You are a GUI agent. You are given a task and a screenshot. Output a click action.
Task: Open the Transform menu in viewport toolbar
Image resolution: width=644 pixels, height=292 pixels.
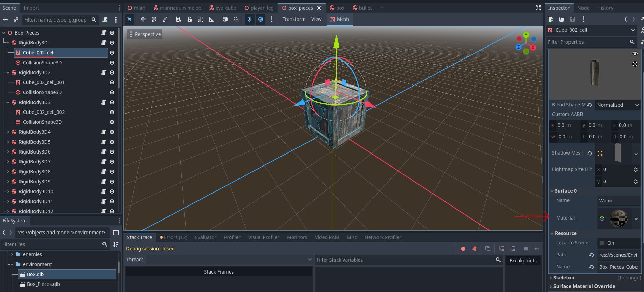pyautogui.click(x=294, y=19)
